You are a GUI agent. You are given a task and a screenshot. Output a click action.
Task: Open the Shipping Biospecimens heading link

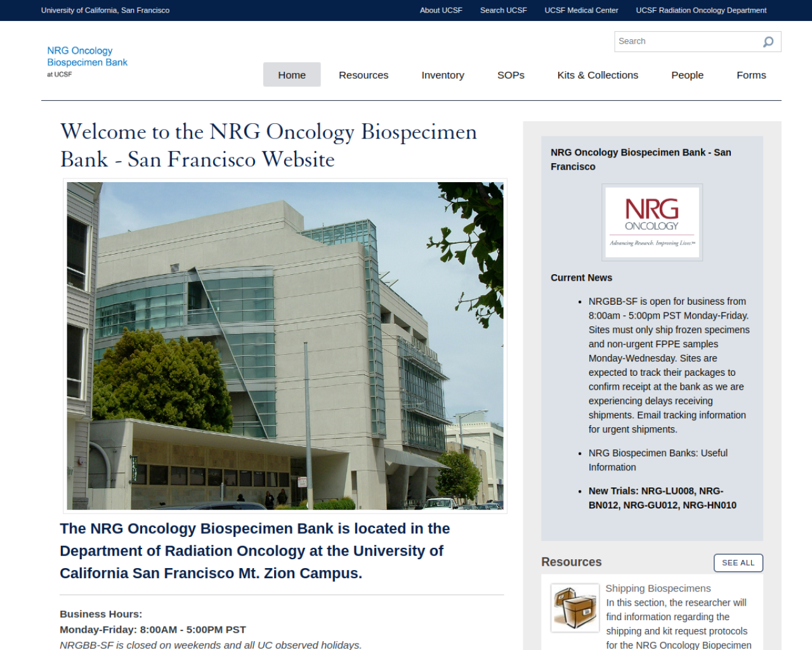click(x=658, y=588)
